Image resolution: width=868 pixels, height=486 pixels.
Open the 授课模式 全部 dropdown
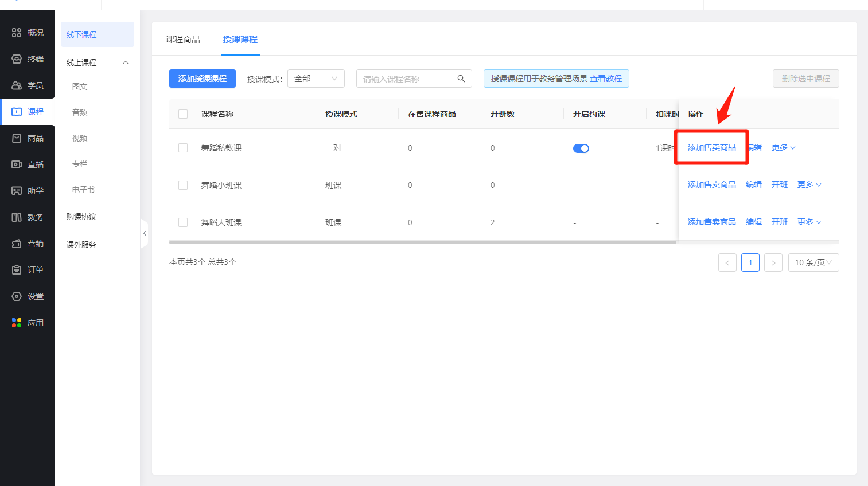tap(316, 79)
